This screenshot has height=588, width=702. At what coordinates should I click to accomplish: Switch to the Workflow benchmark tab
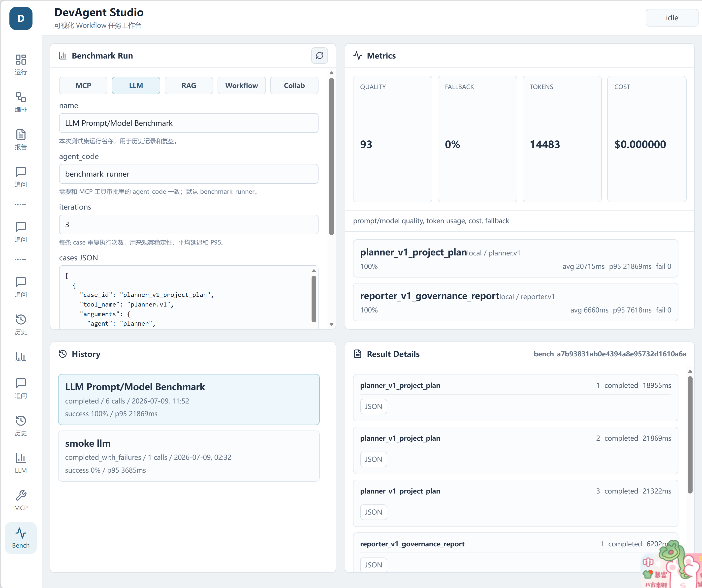242,86
